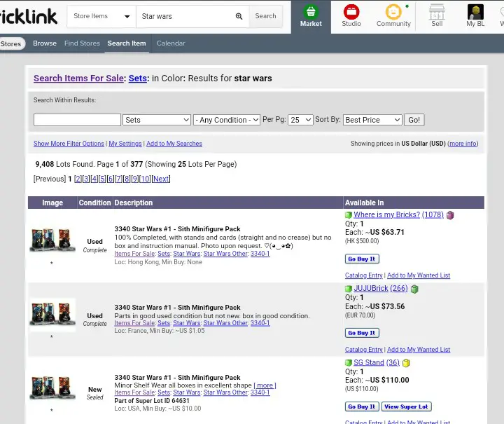
Task: Open the Market basket icon
Action: [x=311, y=12]
